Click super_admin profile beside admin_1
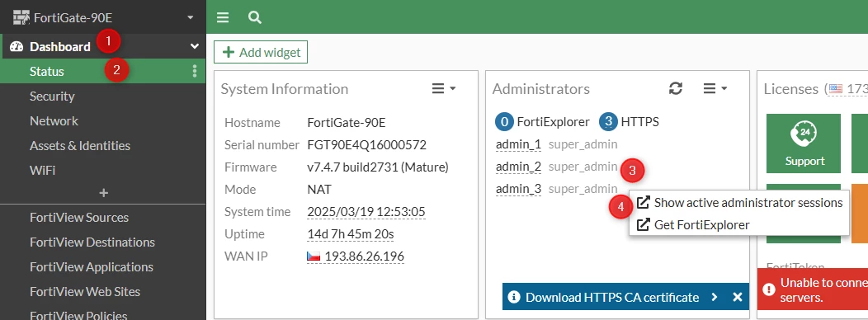Viewport: 868px width, 320px height. [583, 144]
